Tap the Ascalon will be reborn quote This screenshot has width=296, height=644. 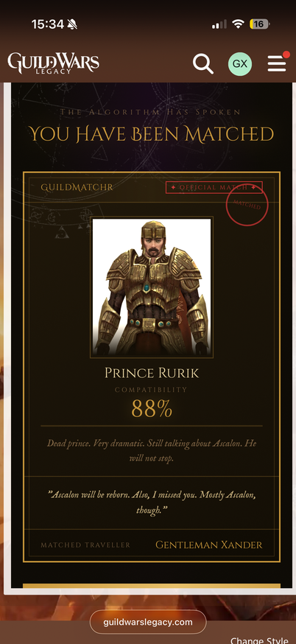(x=152, y=503)
